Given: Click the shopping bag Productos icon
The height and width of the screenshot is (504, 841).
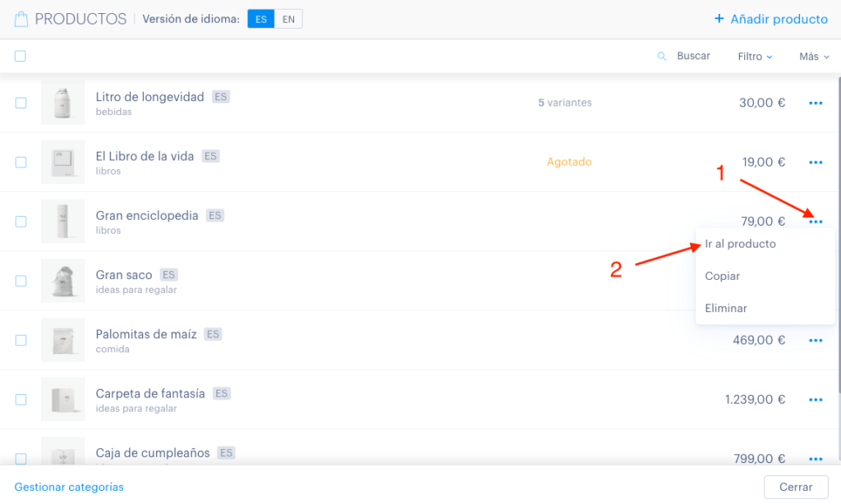Looking at the screenshot, I should (x=21, y=20).
